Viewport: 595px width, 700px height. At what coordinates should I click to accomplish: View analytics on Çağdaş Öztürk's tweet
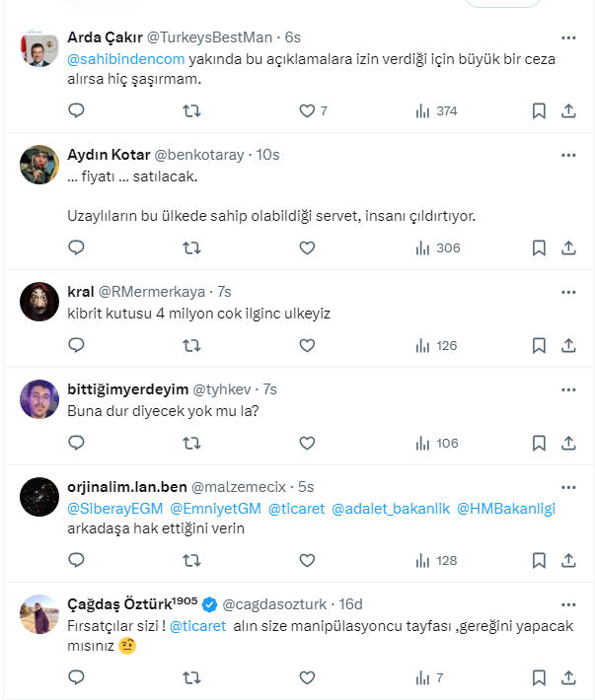click(431, 678)
